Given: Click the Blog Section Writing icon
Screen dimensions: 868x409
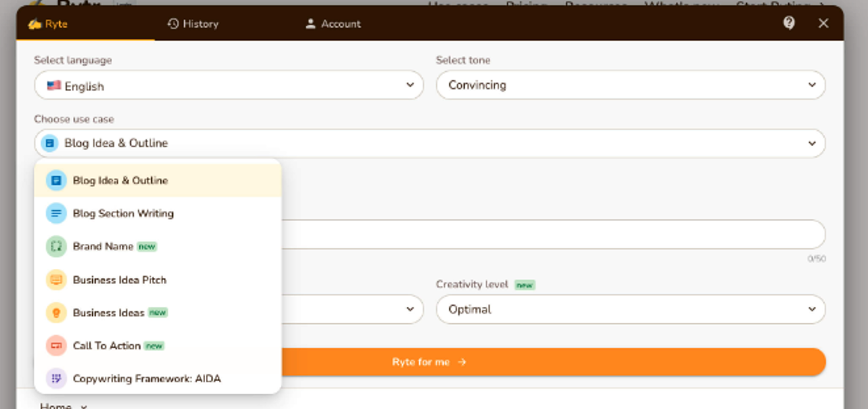Looking at the screenshot, I should tap(57, 213).
